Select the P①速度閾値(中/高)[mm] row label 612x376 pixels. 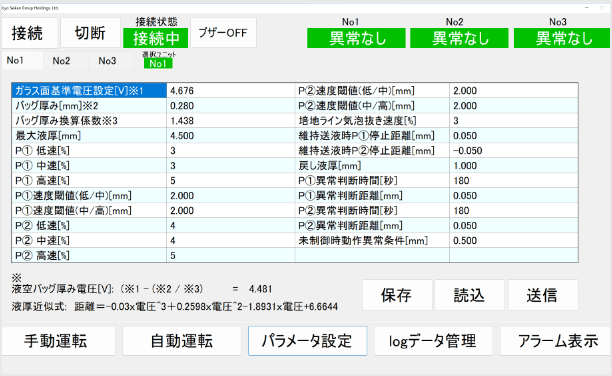(89, 210)
